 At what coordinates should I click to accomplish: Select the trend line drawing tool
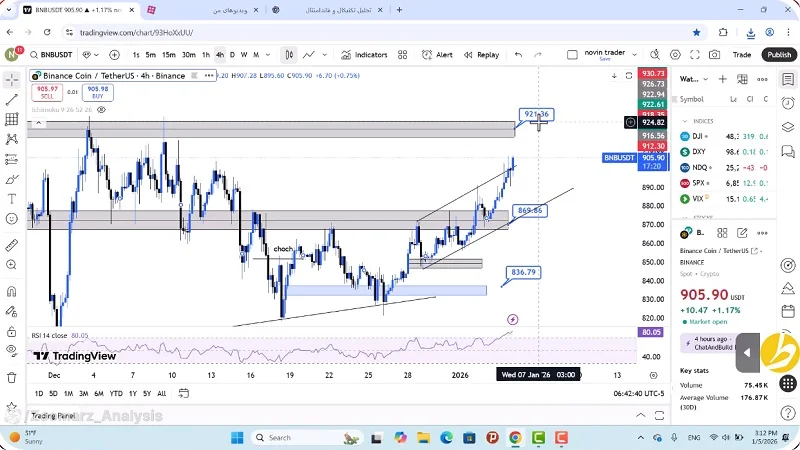12,100
